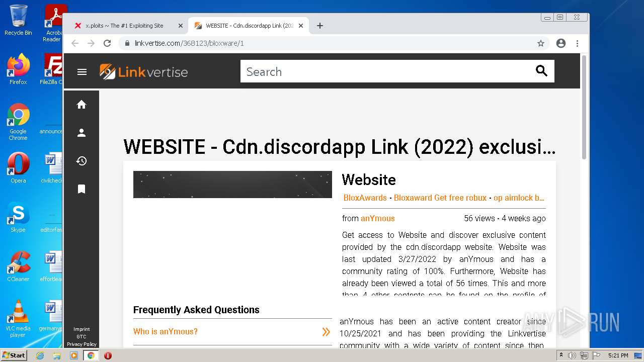
Task: Open the BloxAwards link
Action: (x=365, y=198)
